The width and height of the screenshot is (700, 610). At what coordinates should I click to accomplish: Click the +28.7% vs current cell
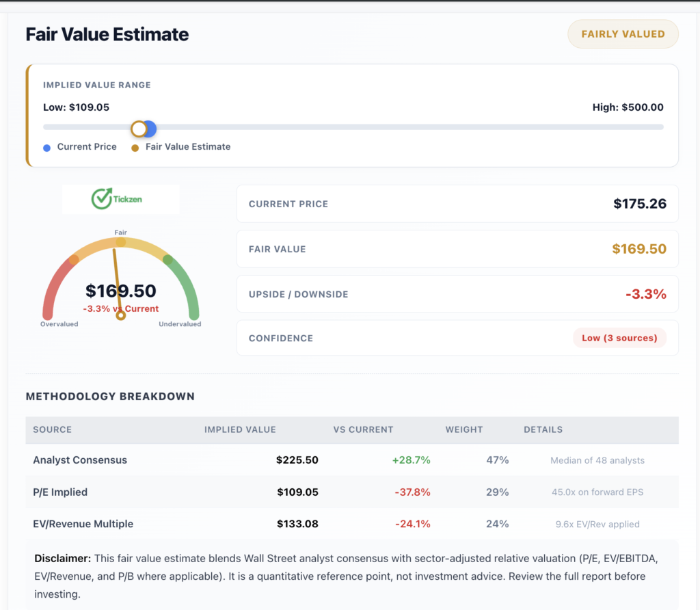[411, 460]
